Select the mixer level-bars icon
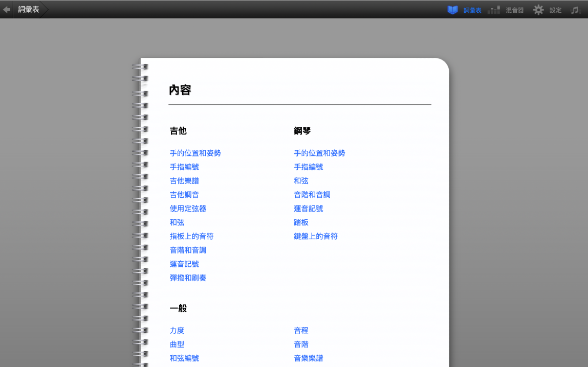The height and width of the screenshot is (367, 588). (x=493, y=10)
